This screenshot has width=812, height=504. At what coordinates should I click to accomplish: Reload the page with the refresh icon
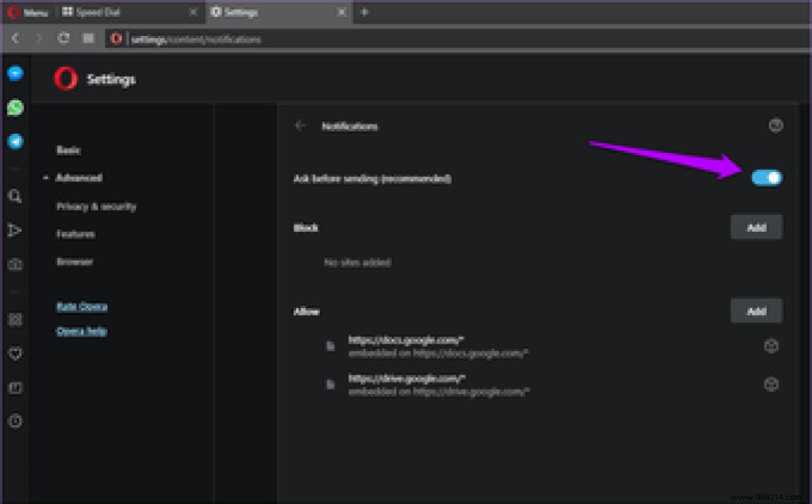pyautogui.click(x=64, y=37)
